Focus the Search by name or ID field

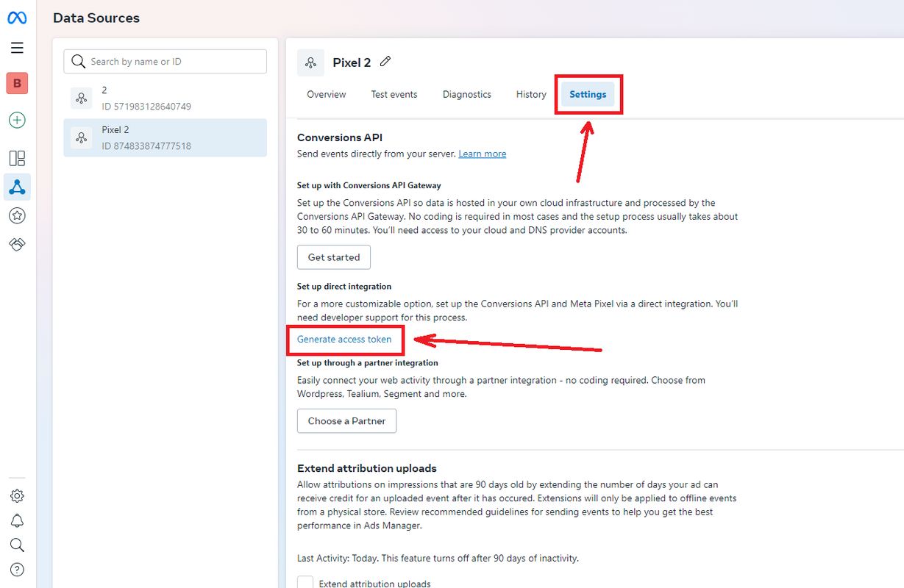tap(166, 62)
